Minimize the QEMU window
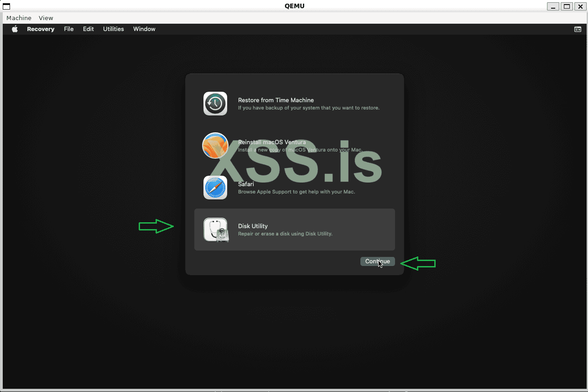The width and height of the screenshot is (588, 392). tap(554, 6)
